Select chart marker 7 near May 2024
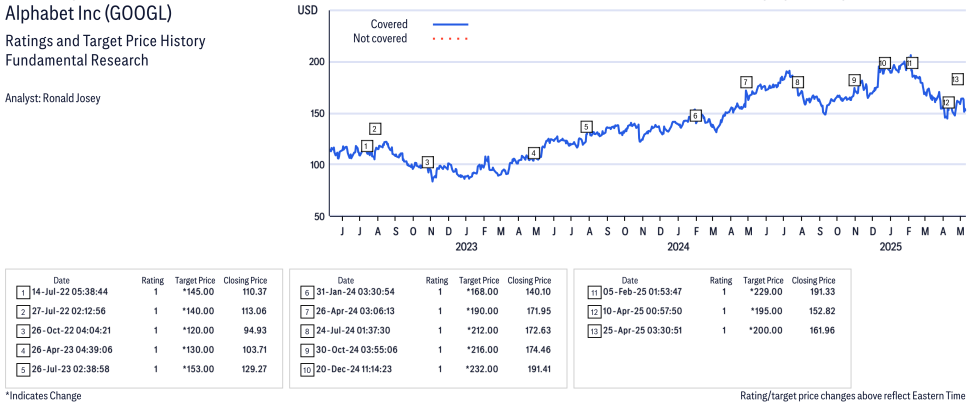This screenshot has width=976, height=402. click(x=746, y=82)
